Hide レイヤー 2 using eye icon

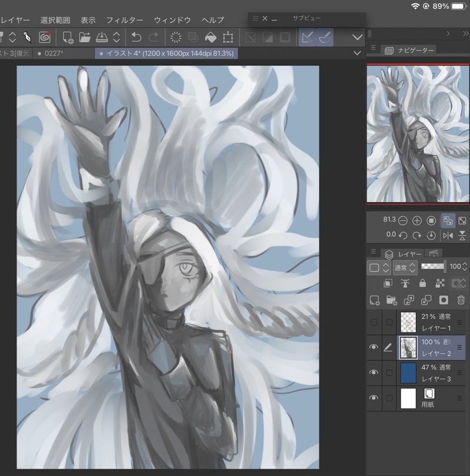(x=374, y=347)
